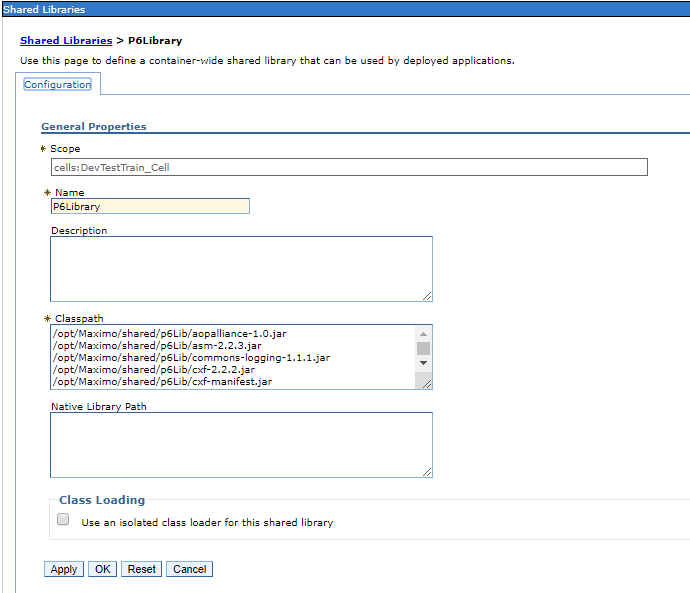This screenshot has height=593, width=690.
Task: Select the cxf-2.2.2.jar classpath line
Action: [154, 370]
